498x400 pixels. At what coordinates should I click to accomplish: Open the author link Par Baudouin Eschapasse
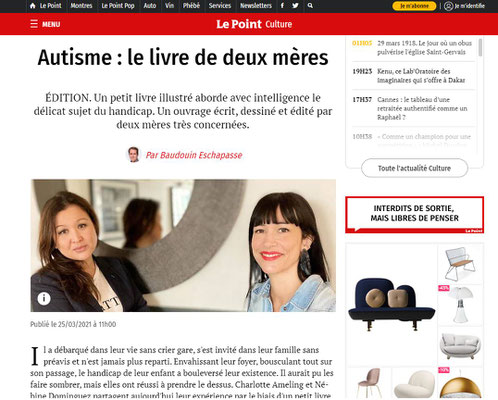click(x=194, y=155)
